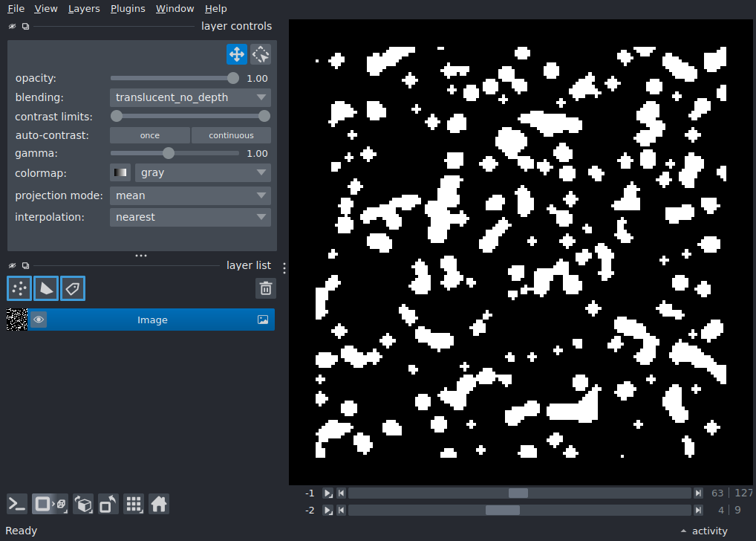Open the Plugins menu

coord(128,9)
